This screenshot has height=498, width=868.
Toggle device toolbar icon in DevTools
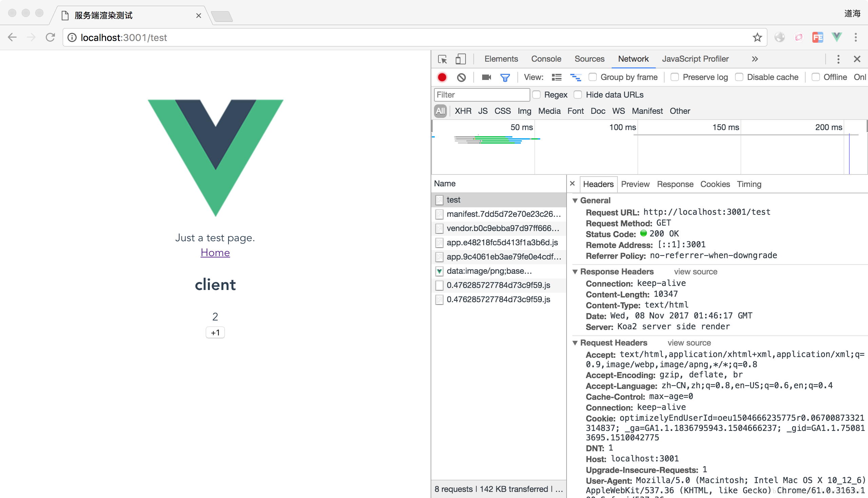tap(460, 59)
